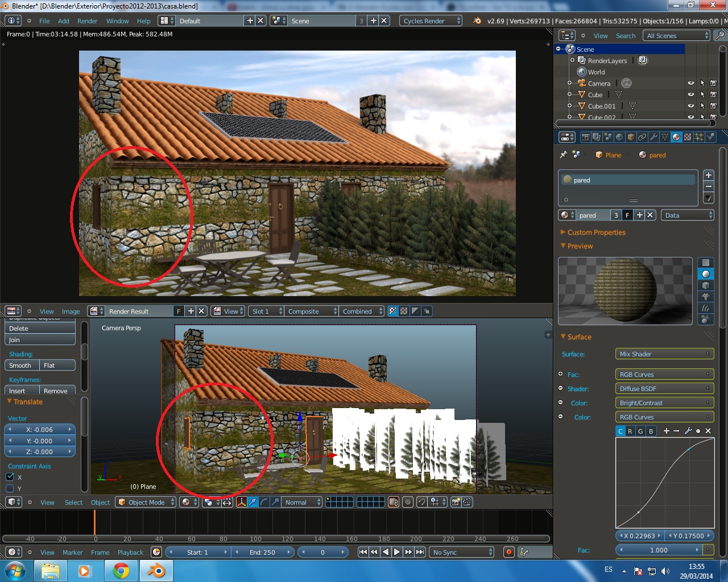Toggle renderability camera icon for Cube
Image resolution: width=728 pixels, height=582 pixels.
[713, 94]
